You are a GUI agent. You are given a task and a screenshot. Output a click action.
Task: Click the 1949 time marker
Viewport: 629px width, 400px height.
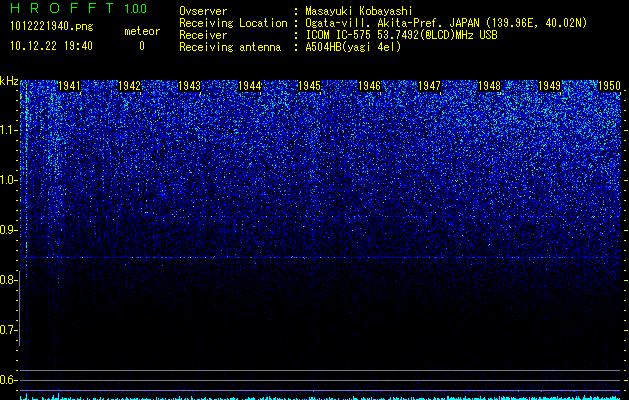tap(549, 85)
